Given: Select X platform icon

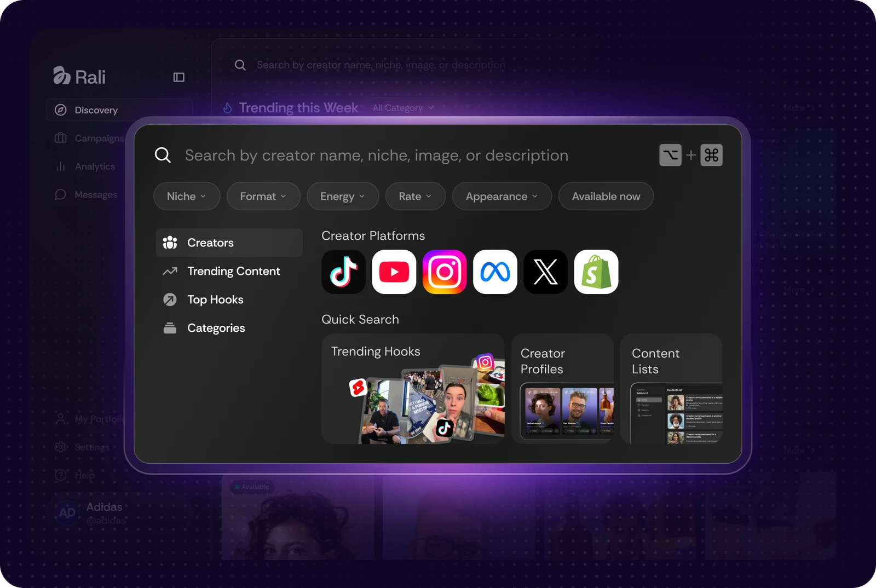Looking at the screenshot, I should (546, 272).
